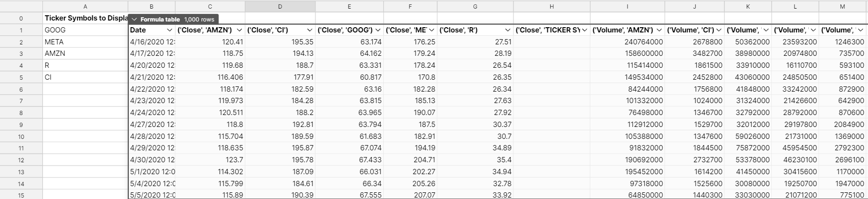Image resolution: width=868 pixels, height=199 pixels.
Task: Open ('Close', 'TICKER SY' column dropdown
Action: click(585, 30)
